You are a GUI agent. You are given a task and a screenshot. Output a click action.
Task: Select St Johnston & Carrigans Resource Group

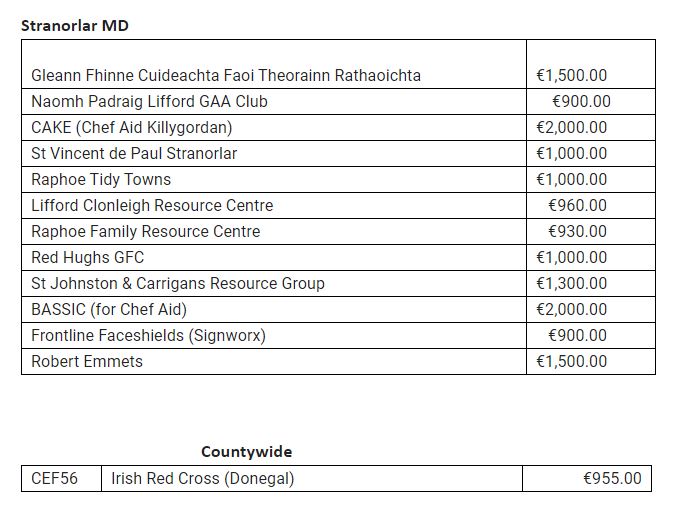(x=178, y=283)
